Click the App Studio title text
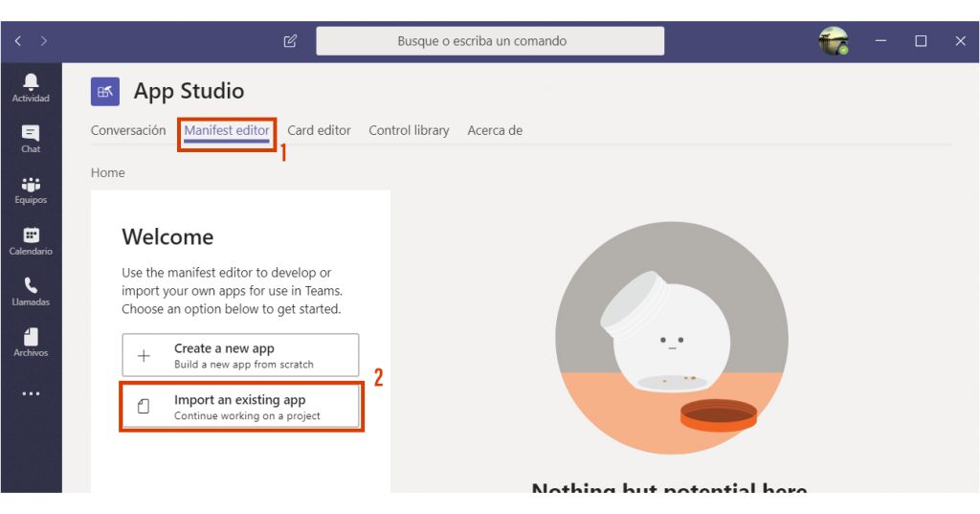The width and height of the screenshot is (980, 514). (189, 91)
